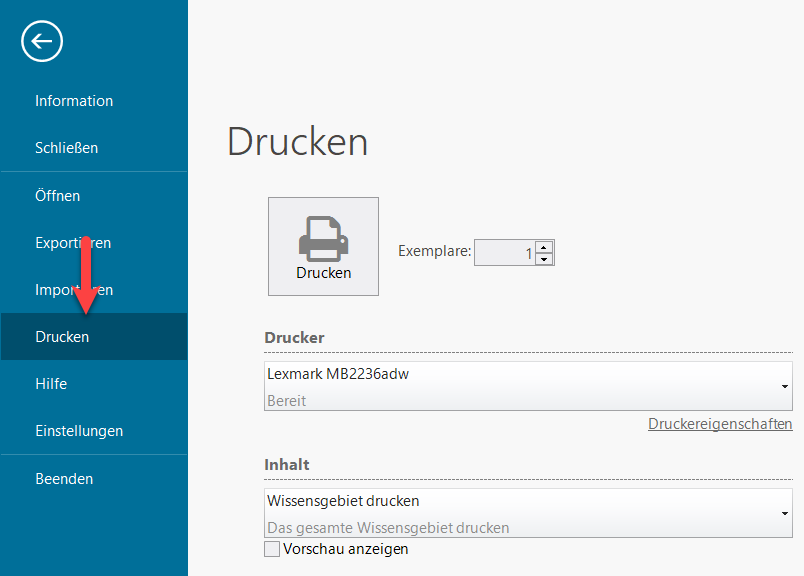This screenshot has height=576, width=804.
Task: Decrease Exemplare count with down arrow
Action: [x=544, y=259]
